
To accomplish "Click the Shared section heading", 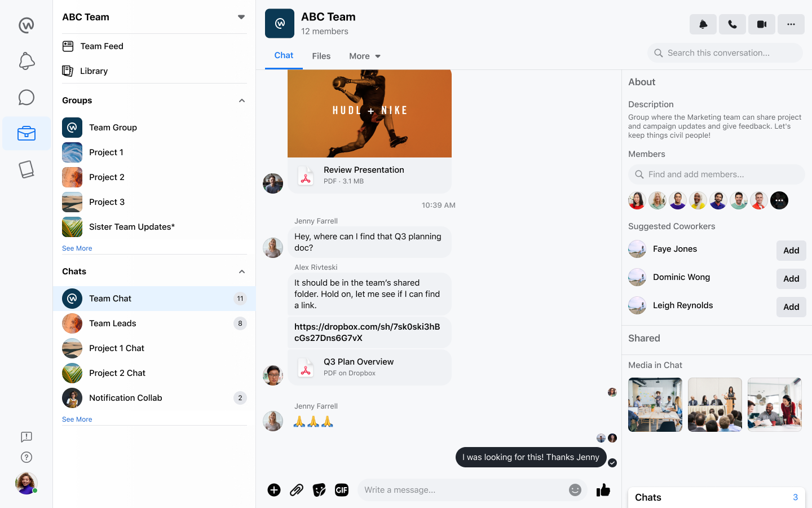I will click(x=644, y=338).
